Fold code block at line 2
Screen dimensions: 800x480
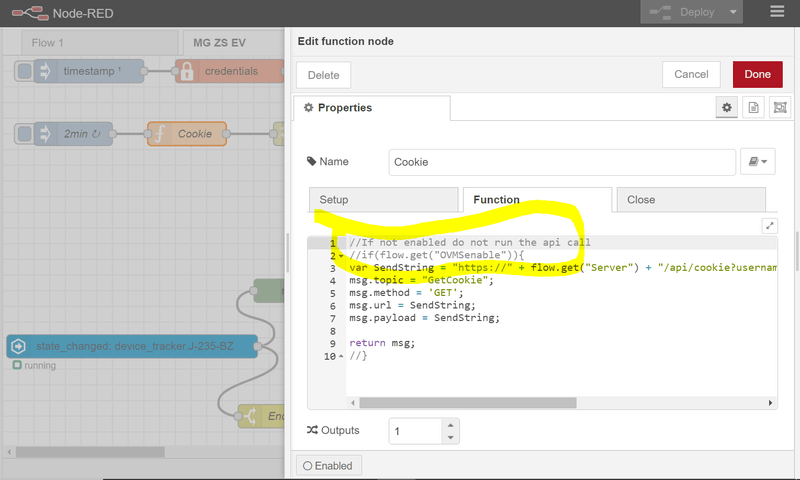341,256
